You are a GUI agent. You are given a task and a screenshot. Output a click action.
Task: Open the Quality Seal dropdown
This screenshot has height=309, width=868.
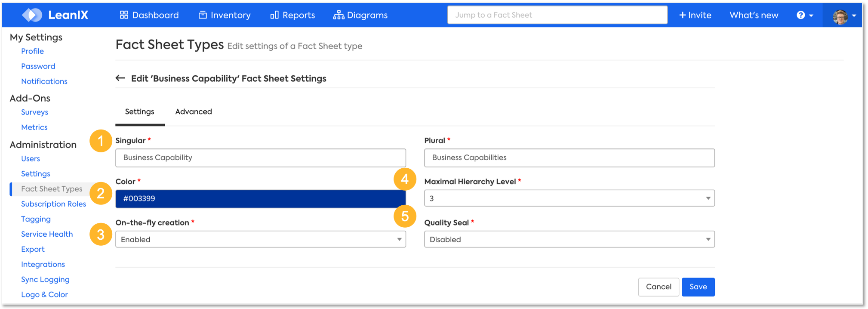coord(569,239)
